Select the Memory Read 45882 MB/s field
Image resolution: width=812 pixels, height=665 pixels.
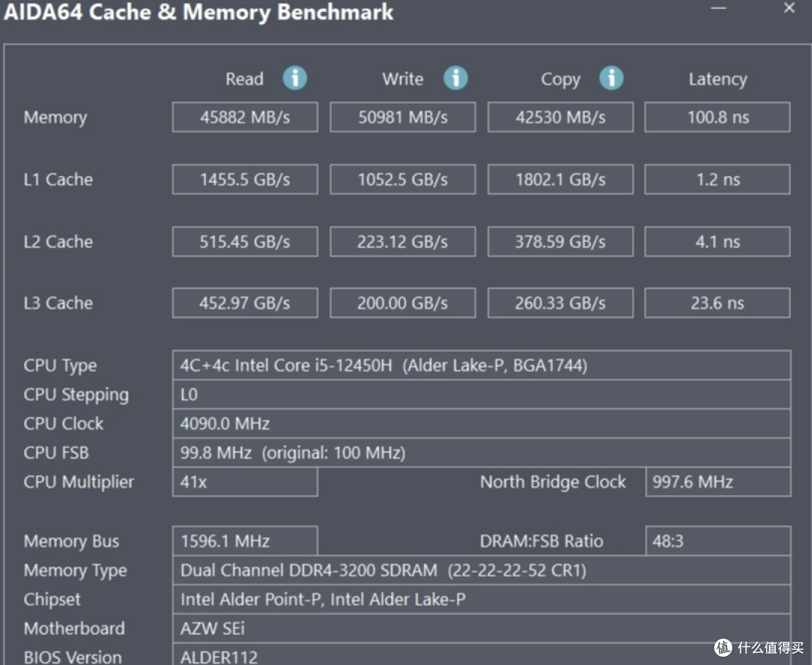pos(245,117)
